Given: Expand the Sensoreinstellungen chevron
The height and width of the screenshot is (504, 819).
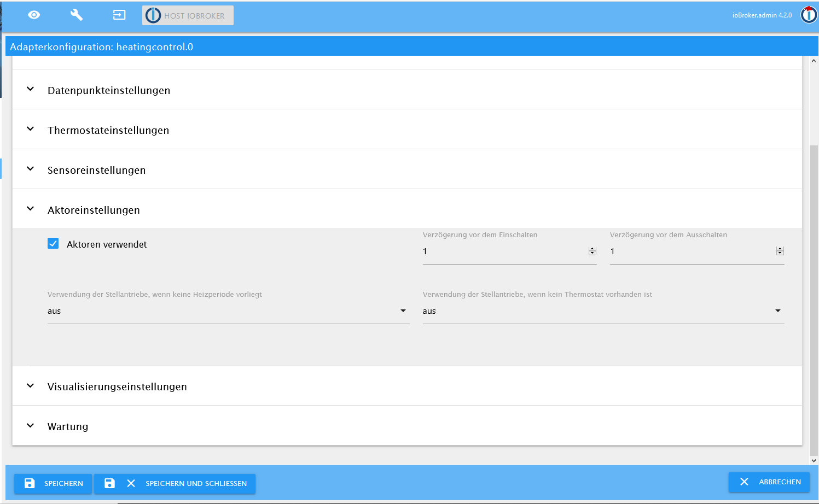Looking at the screenshot, I should point(31,169).
